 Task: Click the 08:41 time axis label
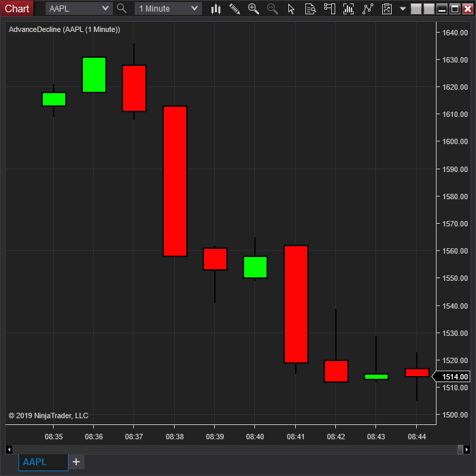coord(295,437)
